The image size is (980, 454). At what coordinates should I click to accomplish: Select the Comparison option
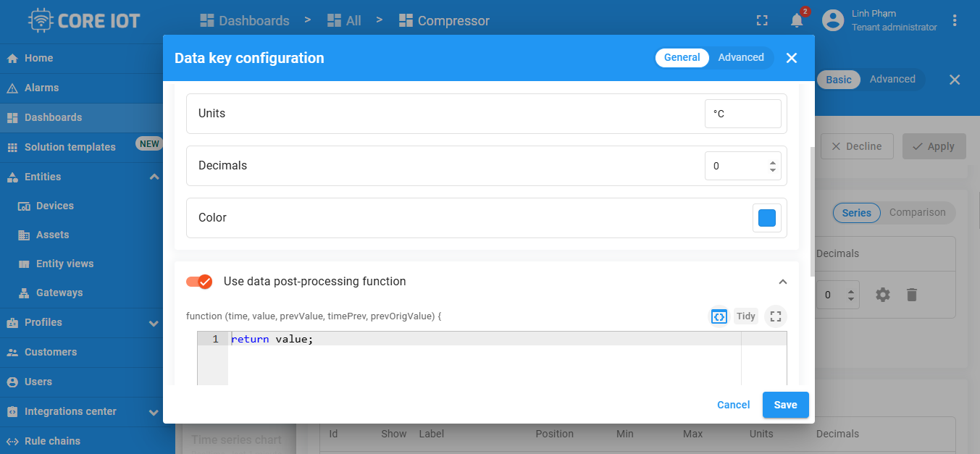pyautogui.click(x=917, y=213)
